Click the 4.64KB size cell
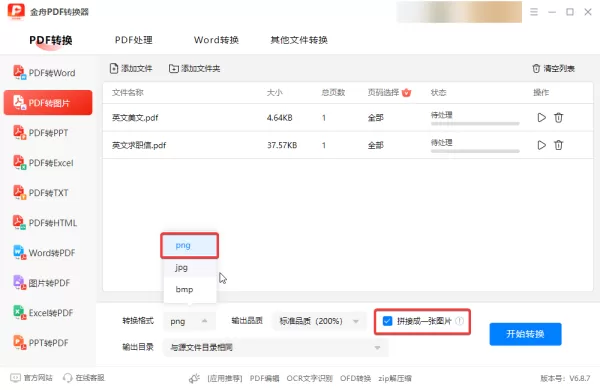 pyautogui.click(x=279, y=117)
